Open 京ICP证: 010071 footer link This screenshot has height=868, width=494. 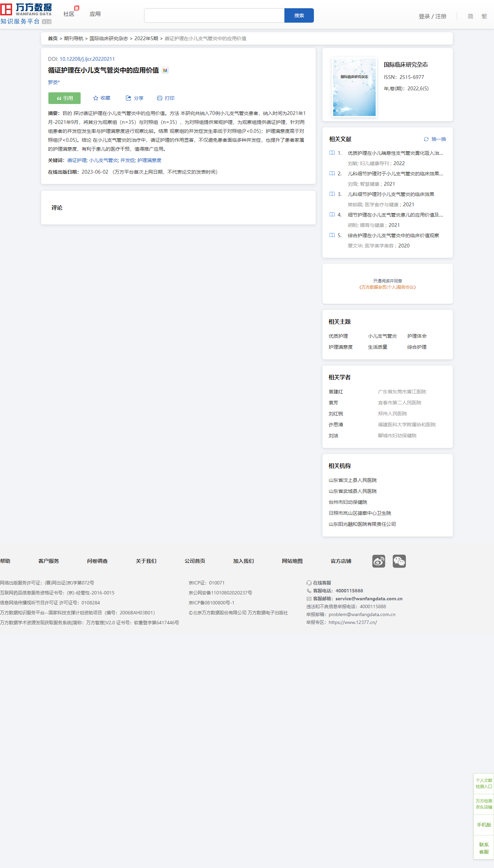[x=207, y=583]
